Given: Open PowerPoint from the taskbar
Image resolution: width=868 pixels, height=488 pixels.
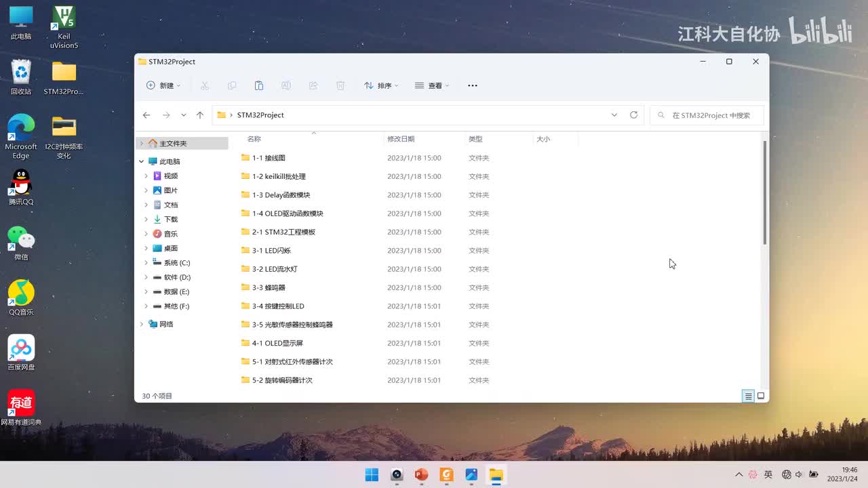Looking at the screenshot, I should point(421,474).
